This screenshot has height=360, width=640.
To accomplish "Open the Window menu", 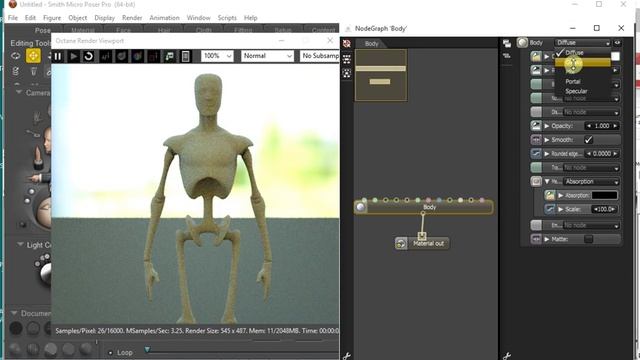I will click(x=198, y=18).
